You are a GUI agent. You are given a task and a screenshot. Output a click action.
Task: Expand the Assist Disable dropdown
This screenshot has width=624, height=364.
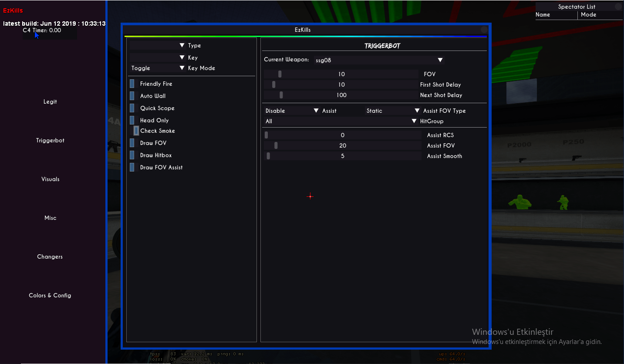(292, 111)
